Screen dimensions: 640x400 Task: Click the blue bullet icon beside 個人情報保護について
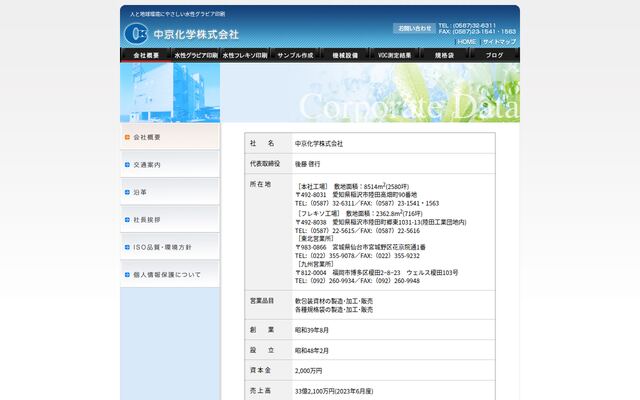pyautogui.click(x=127, y=275)
